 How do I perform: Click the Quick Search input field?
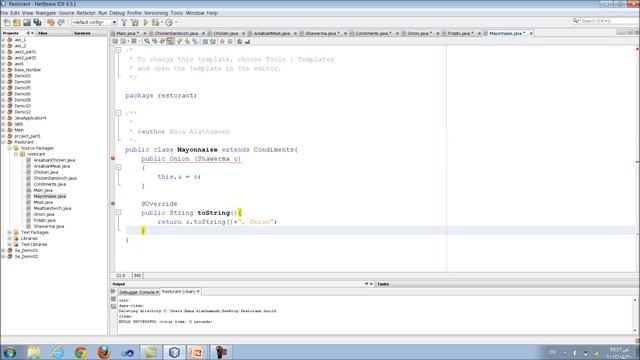[x=610, y=20]
